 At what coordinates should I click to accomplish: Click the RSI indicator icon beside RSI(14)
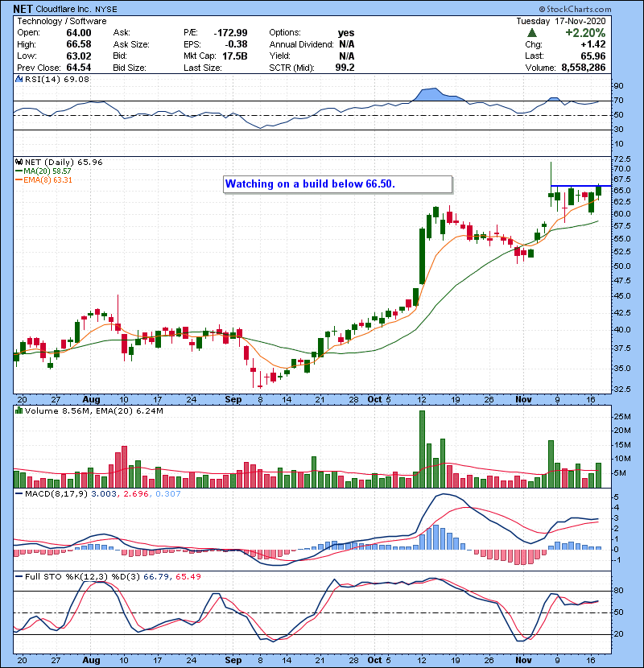click(19, 79)
